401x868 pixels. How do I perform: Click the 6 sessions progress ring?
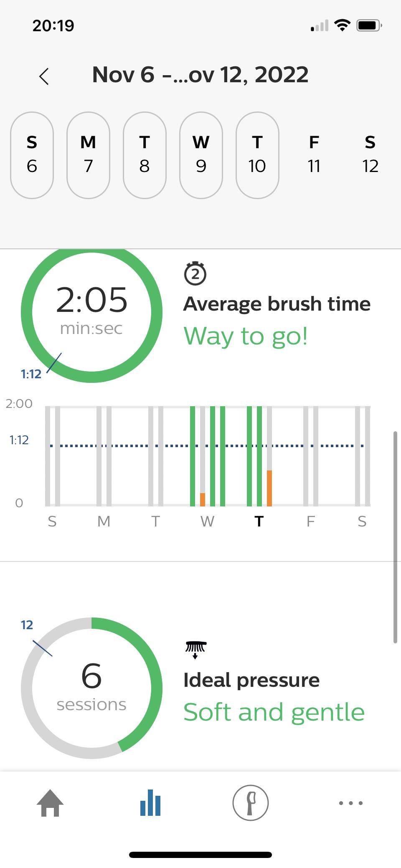[x=91, y=688]
